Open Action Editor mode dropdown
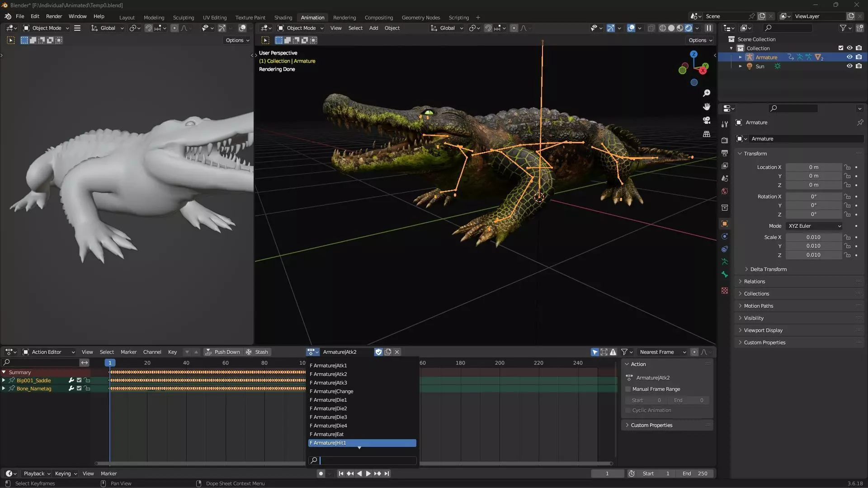This screenshot has height=488, width=868. pos(49,352)
